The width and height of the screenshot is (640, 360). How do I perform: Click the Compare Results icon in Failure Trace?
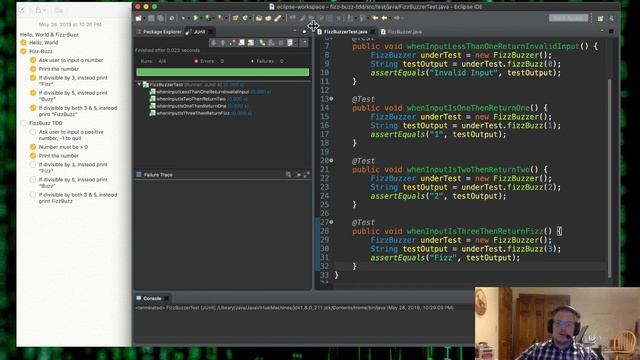coord(298,175)
